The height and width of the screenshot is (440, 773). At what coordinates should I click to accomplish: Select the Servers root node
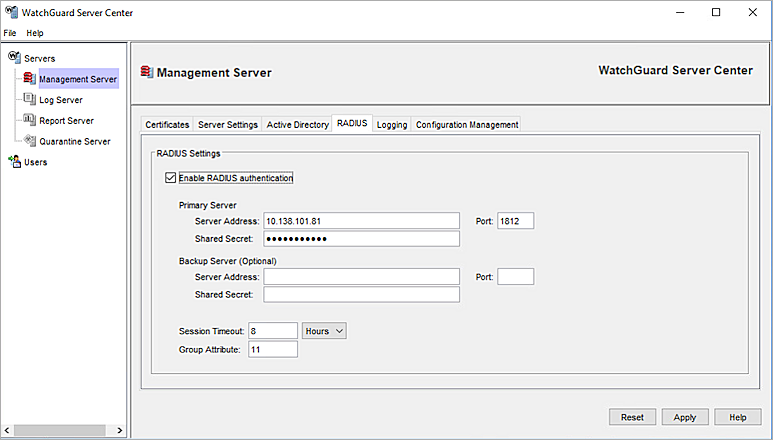coord(39,59)
